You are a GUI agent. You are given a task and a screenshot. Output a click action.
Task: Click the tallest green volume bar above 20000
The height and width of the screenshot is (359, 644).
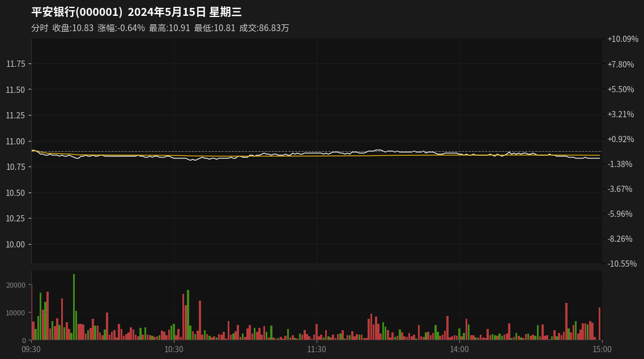pyautogui.click(x=74, y=307)
